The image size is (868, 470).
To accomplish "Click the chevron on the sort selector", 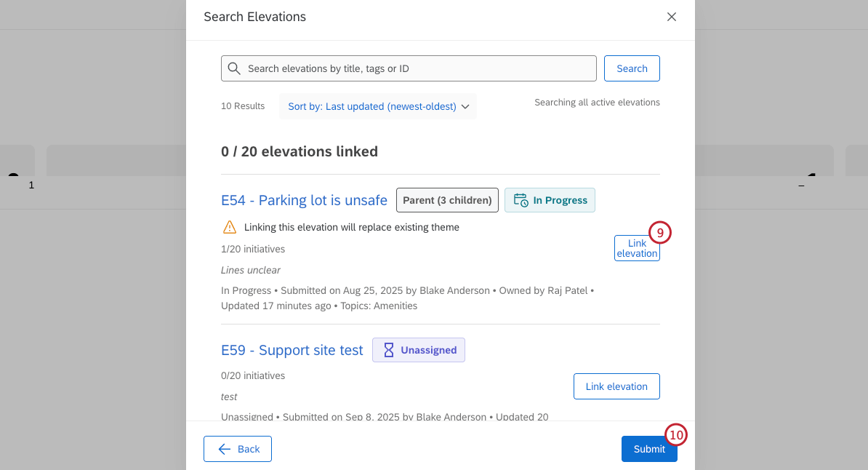I will pyautogui.click(x=465, y=106).
